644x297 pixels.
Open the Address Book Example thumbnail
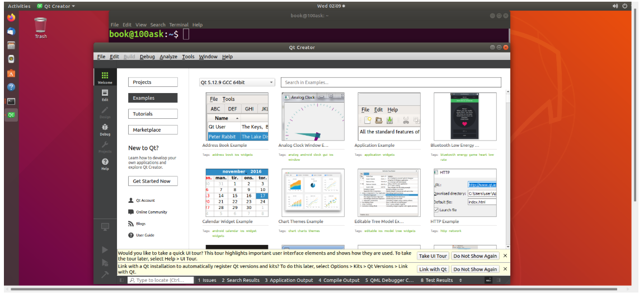(x=237, y=117)
